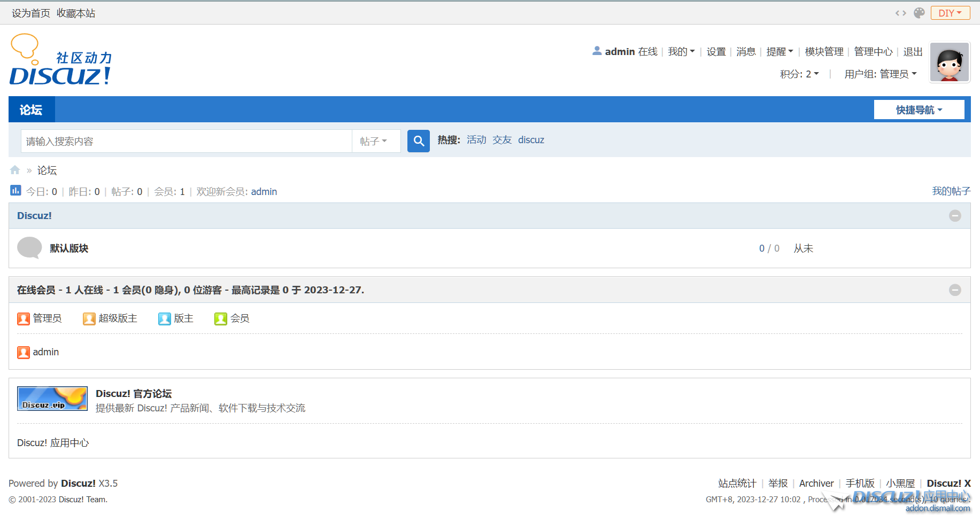Image resolution: width=980 pixels, height=522 pixels.
Task: Open the 默认版块 forum link
Action: (69, 248)
